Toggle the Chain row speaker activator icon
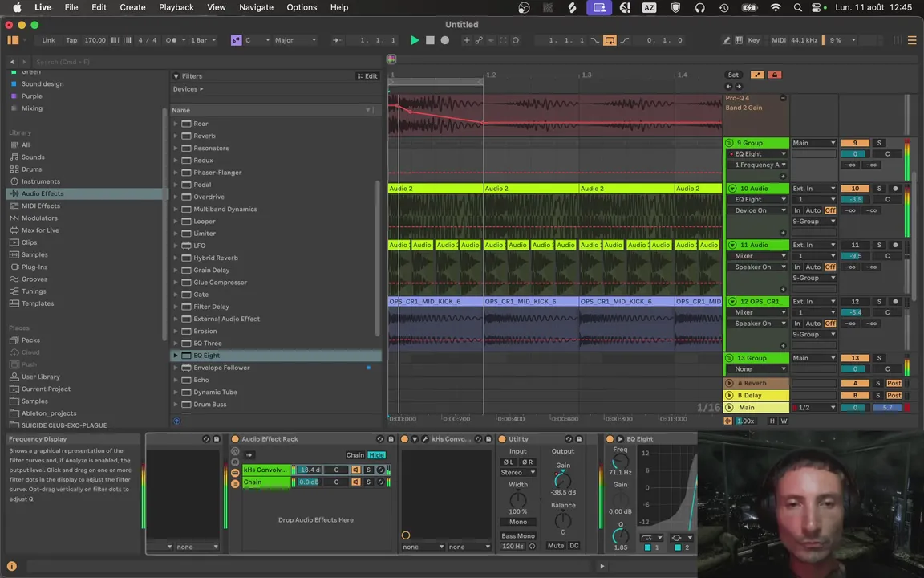Viewport: 924px width, 578px height. pyautogui.click(x=356, y=482)
